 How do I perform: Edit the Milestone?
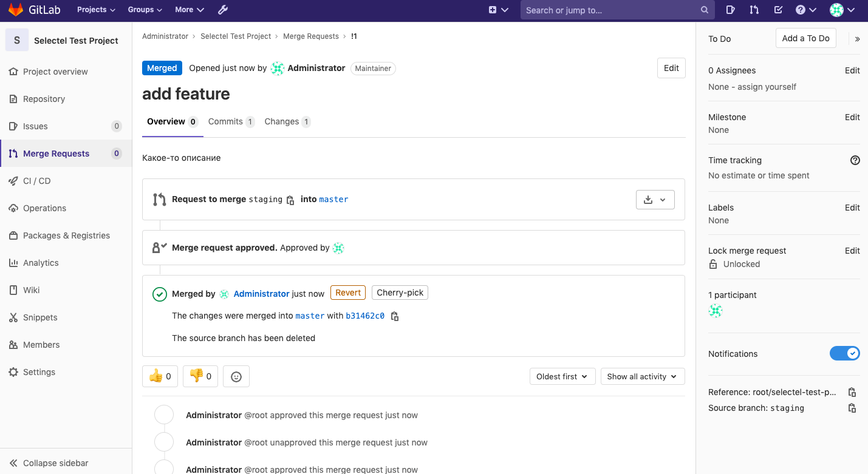tap(852, 117)
